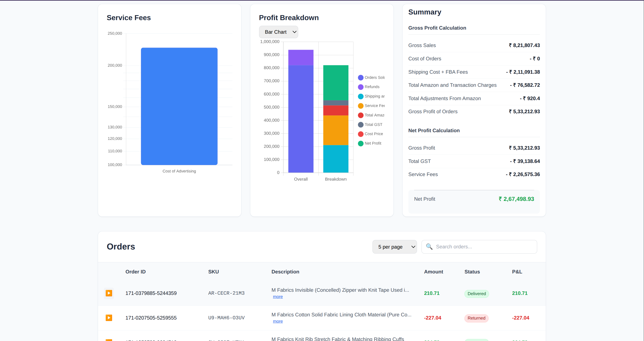
Task: Toggle Service Fees legend item
Action: [x=371, y=106]
